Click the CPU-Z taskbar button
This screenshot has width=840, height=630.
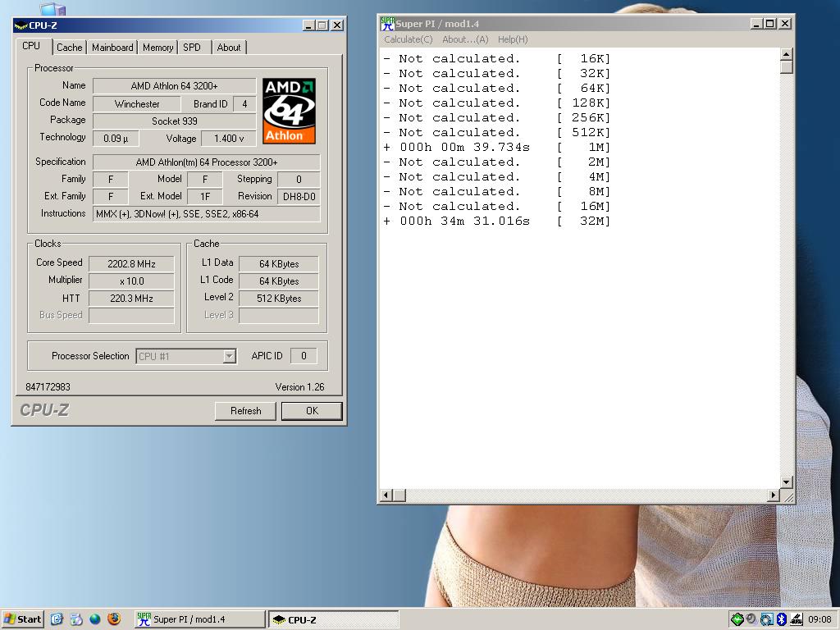point(333,620)
